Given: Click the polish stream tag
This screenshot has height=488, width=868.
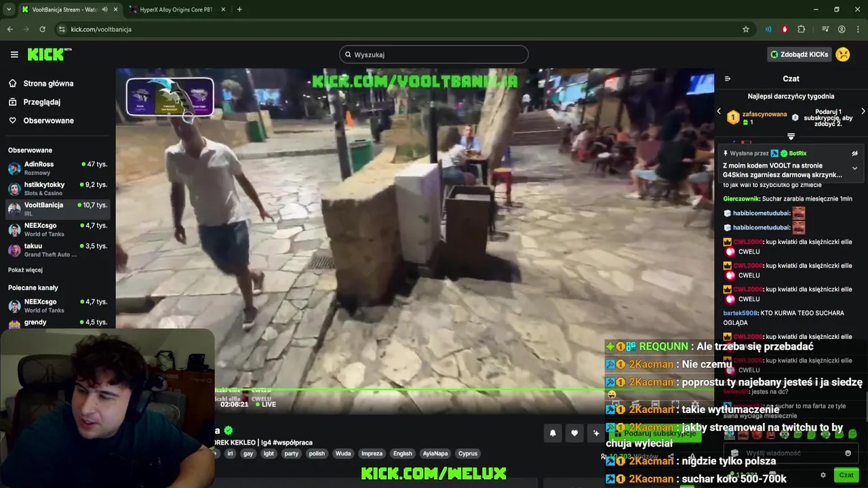Looking at the screenshot, I should [317, 453].
